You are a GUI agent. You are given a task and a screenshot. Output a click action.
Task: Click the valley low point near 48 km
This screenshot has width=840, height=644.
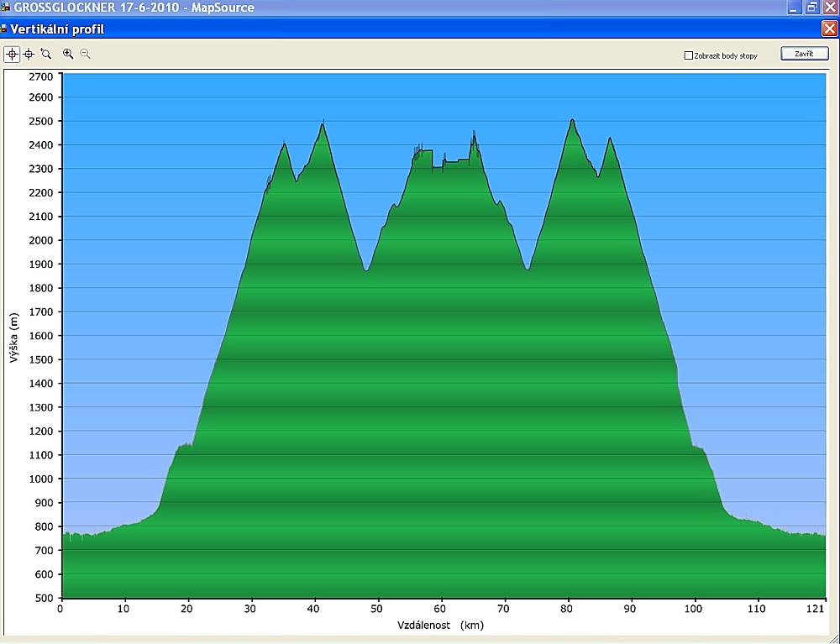pos(366,270)
